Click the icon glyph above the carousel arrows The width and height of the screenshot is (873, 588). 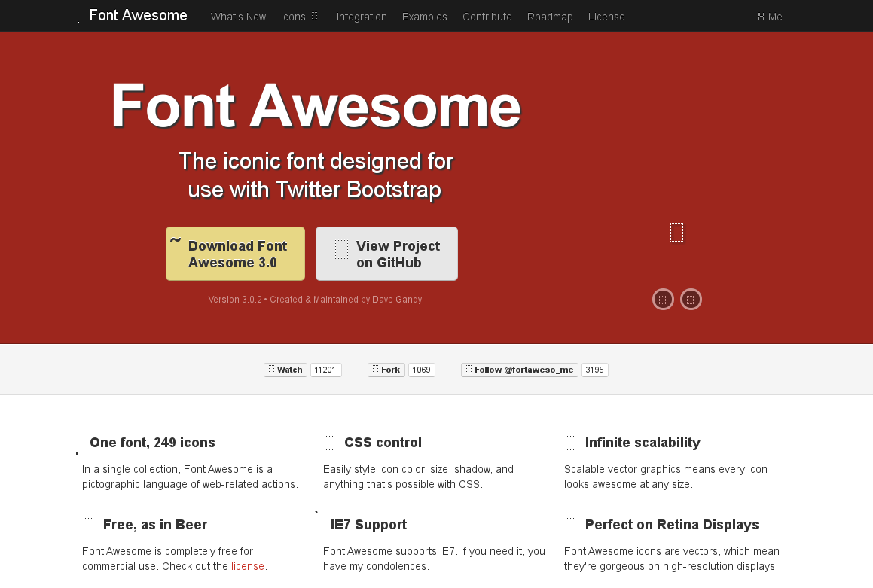677,233
